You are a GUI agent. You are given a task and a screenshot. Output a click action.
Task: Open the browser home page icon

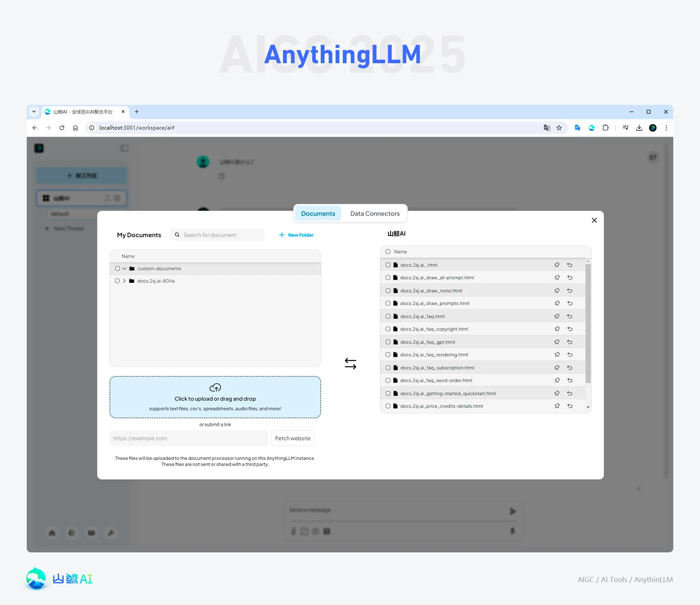(x=76, y=128)
